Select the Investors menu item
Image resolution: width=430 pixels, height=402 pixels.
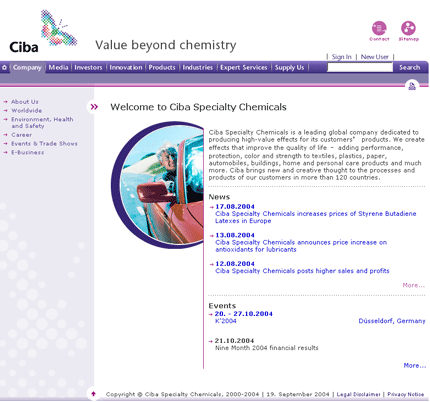click(x=88, y=68)
